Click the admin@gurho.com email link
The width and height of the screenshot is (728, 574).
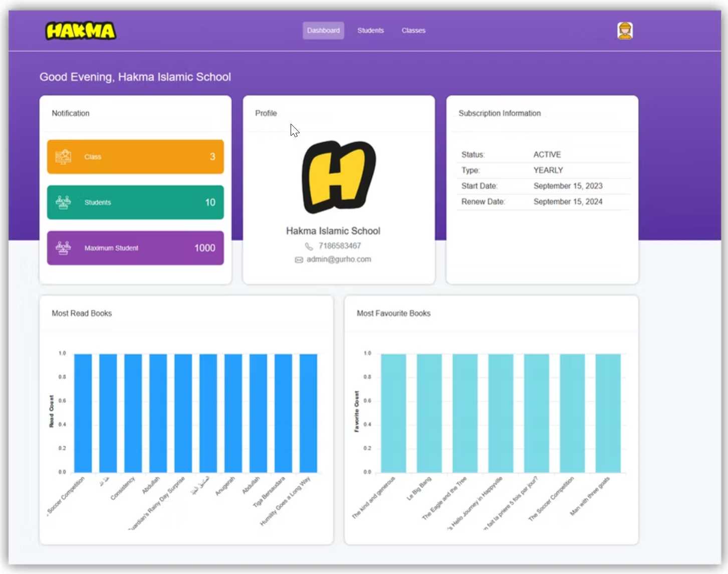coord(339,259)
